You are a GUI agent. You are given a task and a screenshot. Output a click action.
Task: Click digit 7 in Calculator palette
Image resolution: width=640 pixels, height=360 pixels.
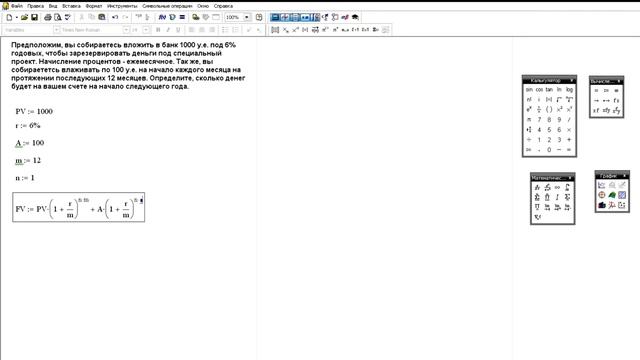pos(539,120)
